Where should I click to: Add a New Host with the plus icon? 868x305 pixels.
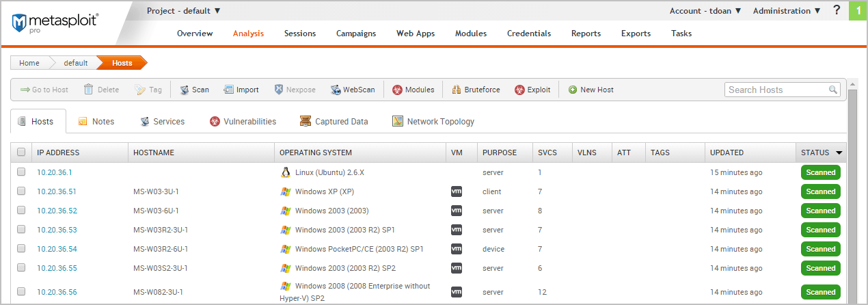[573, 90]
